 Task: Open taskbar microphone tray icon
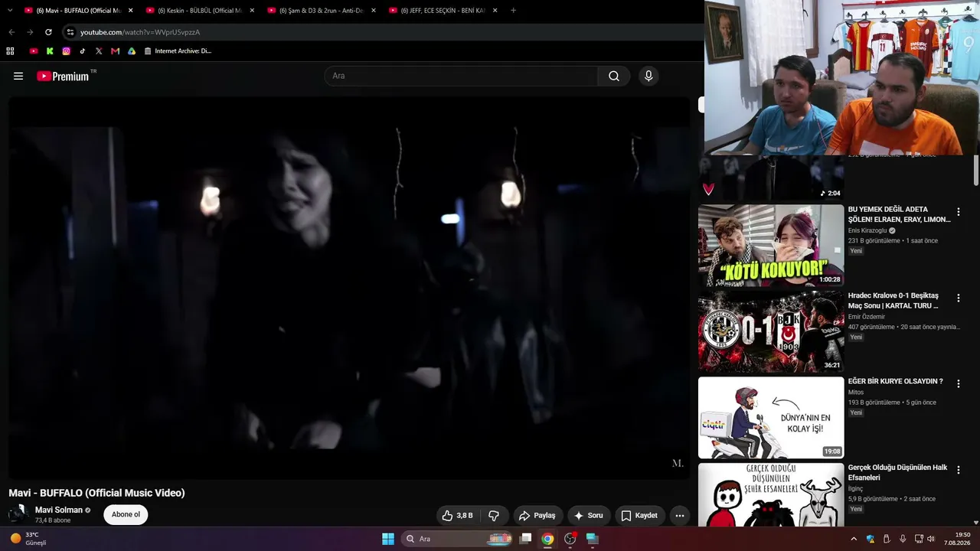coord(903,539)
